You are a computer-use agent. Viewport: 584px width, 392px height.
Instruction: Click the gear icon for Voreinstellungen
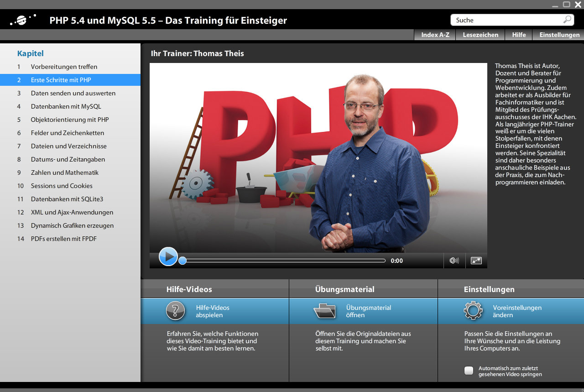[x=473, y=311]
